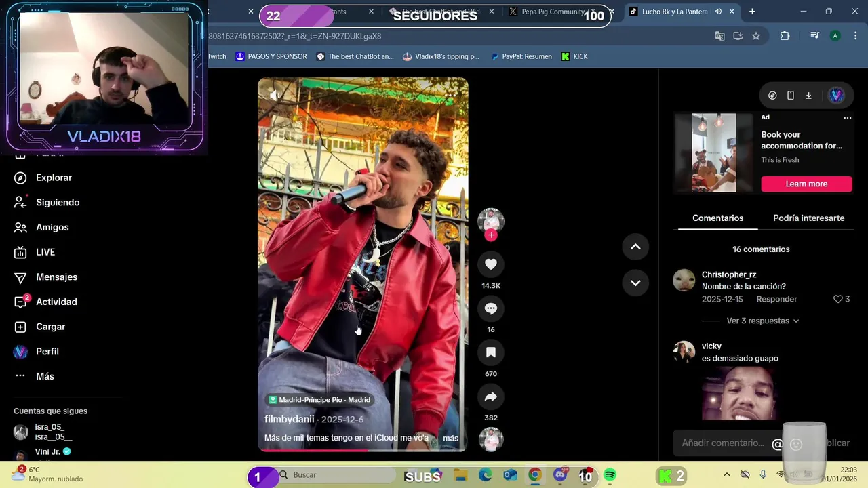Expand Ver 3 respuestas under Christopher_rz
The width and height of the screenshot is (868, 488).
click(762, 321)
